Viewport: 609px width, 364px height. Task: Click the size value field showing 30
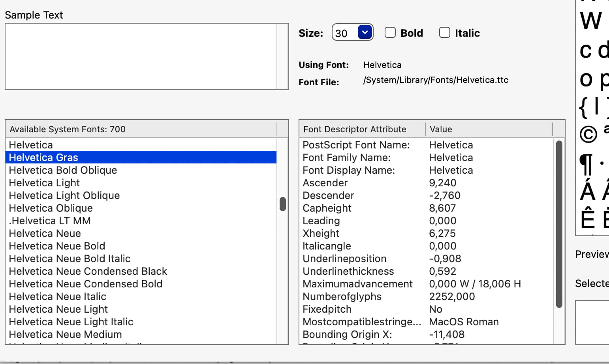[345, 33]
